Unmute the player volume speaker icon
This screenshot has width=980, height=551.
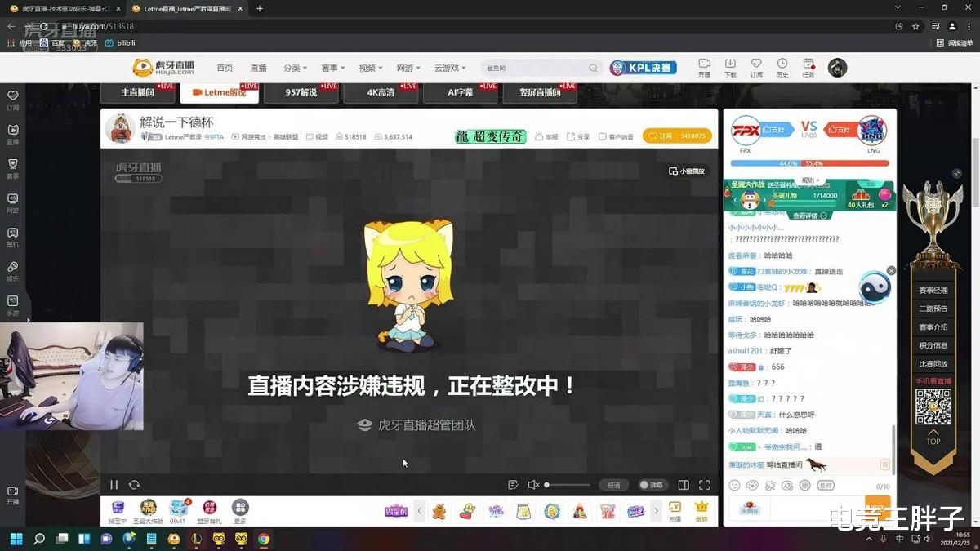(533, 485)
